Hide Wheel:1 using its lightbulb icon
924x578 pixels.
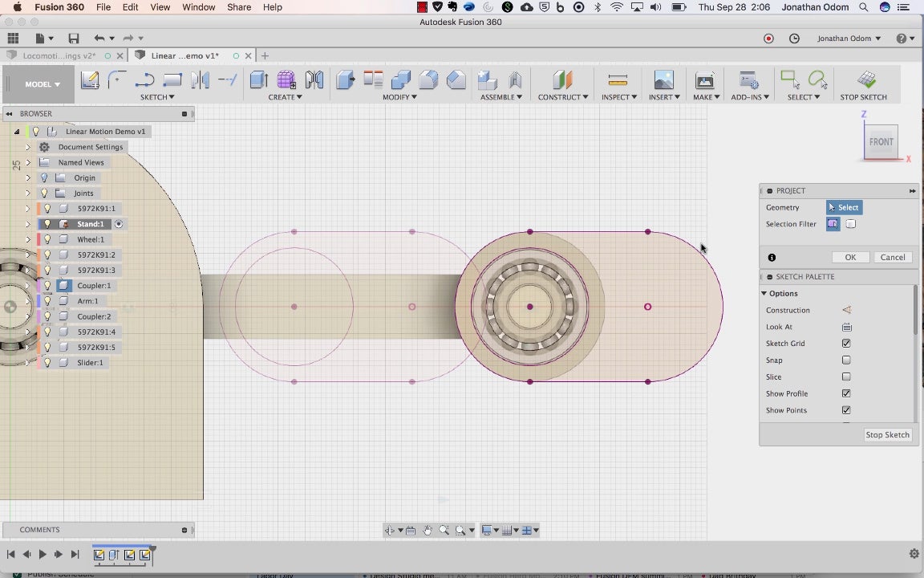(x=47, y=239)
